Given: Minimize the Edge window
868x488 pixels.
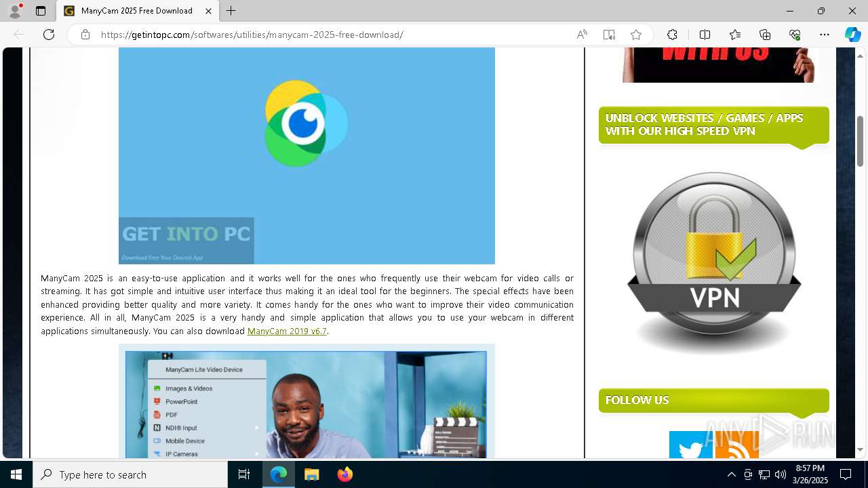Looking at the screenshot, I should [x=790, y=11].
